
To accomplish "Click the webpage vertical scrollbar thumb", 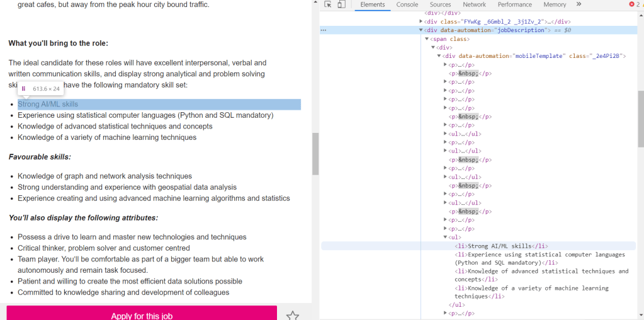I will 315,154.
